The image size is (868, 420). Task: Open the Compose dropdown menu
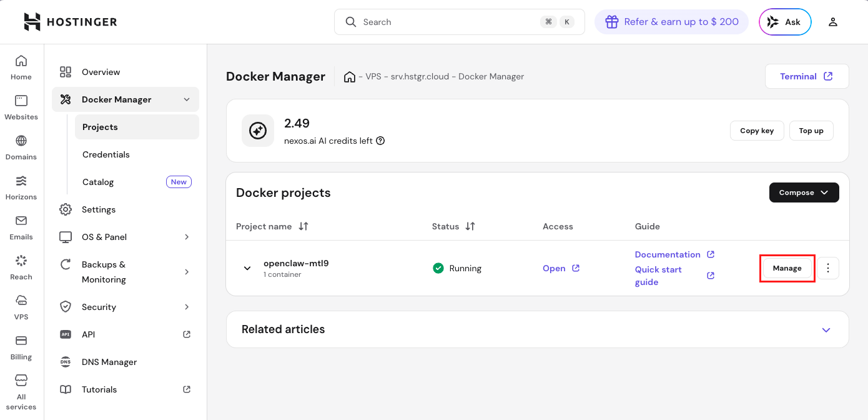[804, 192]
